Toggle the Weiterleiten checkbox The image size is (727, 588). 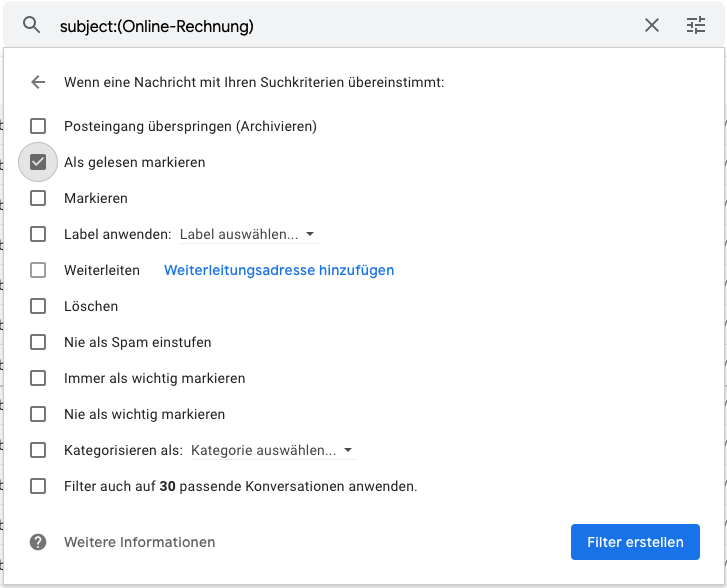38,270
